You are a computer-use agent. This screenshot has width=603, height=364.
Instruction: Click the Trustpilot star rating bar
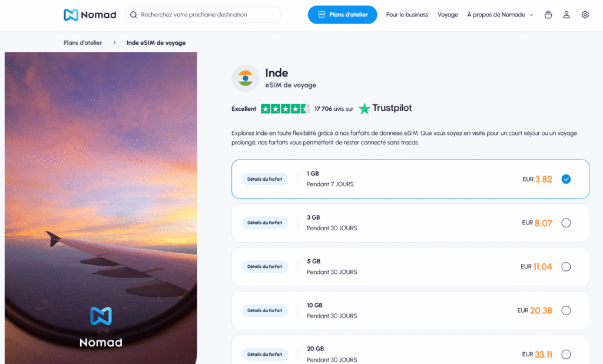tap(286, 108)
